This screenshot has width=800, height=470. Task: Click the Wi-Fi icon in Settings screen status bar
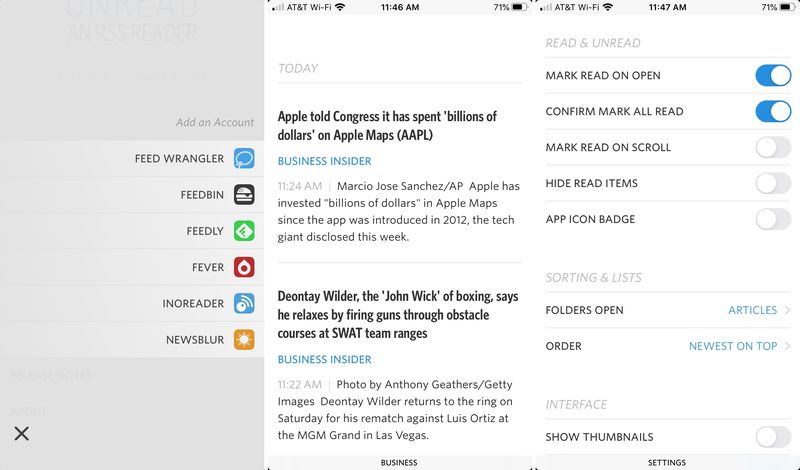(608, 7)
